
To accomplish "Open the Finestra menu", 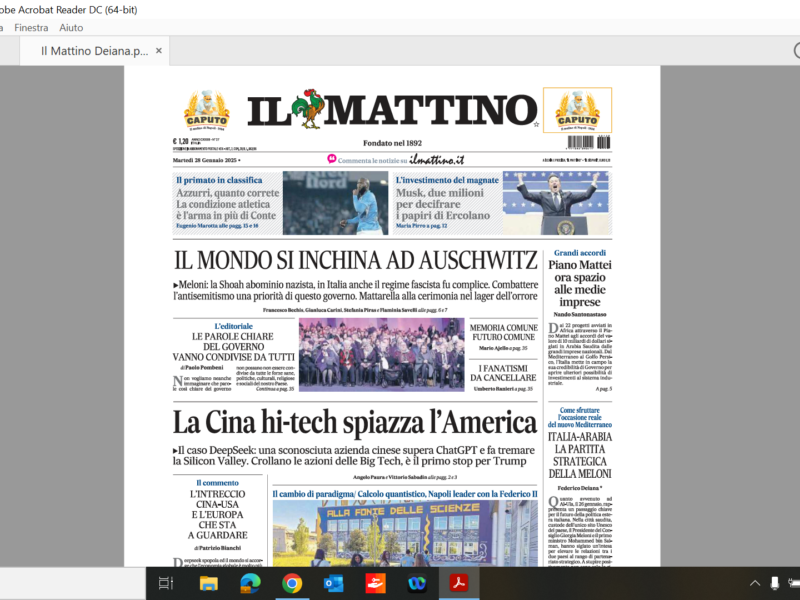I will [x=31, y=28].
